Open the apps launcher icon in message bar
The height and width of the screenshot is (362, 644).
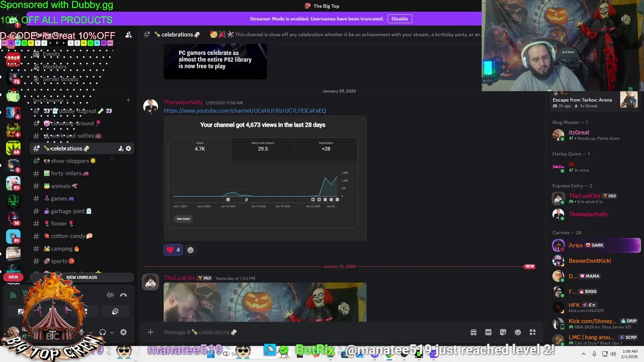click(533, 332)
